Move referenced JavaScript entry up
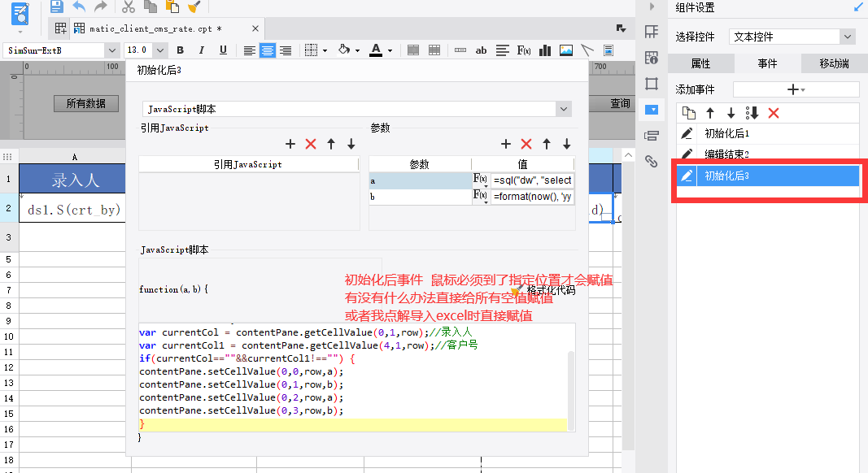The height and width of the screenshot is (473, 868). coord(331,145)
